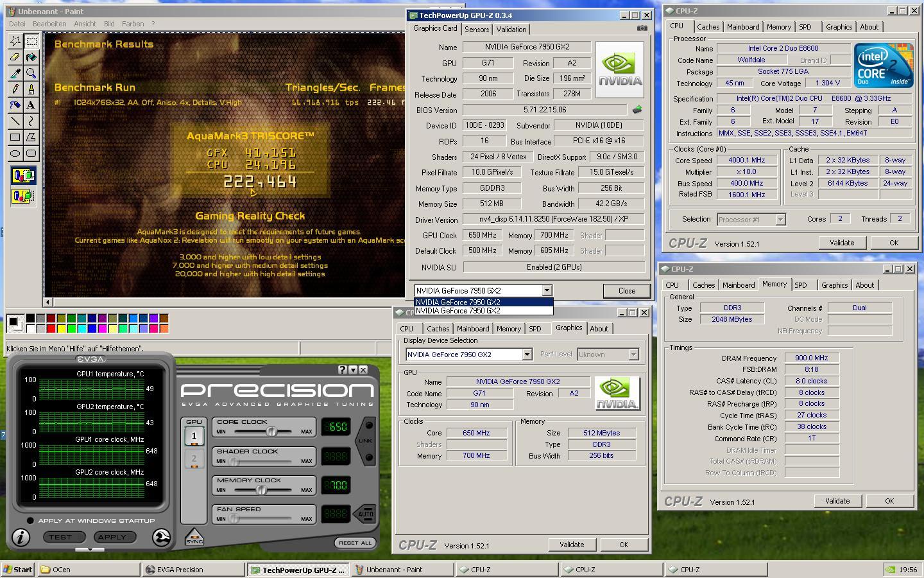Select the Curve tool in Paint
Screen dimensions: 924x578
31,121
